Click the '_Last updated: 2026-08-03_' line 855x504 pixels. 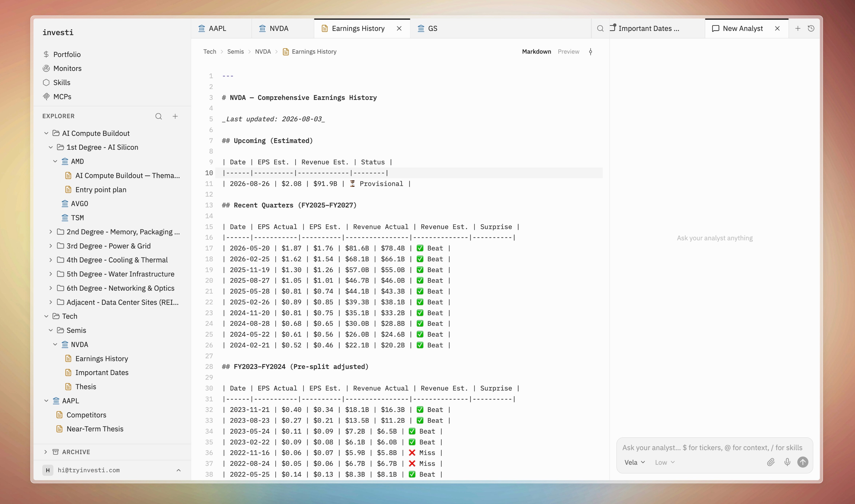click(274, 119)
